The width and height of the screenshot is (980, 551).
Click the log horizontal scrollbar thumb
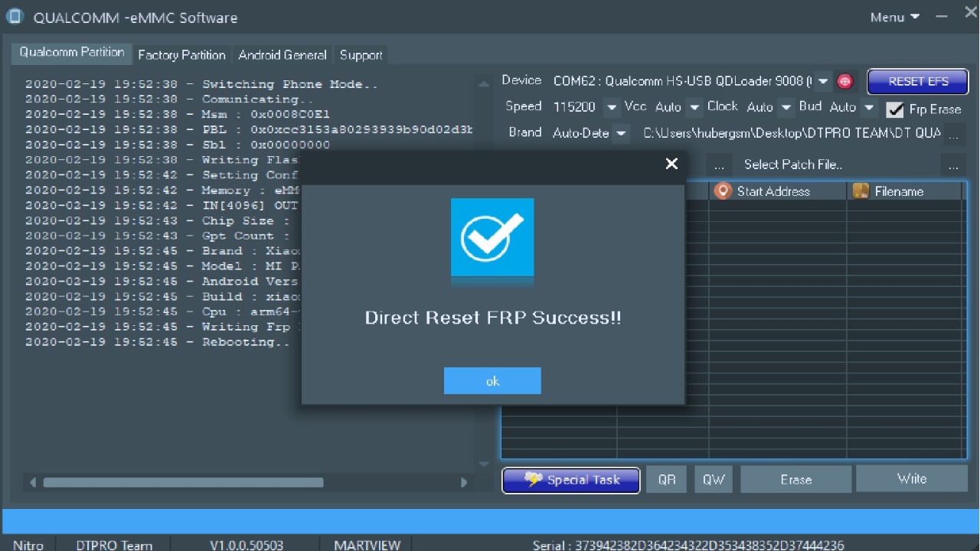tap(183, 482)
